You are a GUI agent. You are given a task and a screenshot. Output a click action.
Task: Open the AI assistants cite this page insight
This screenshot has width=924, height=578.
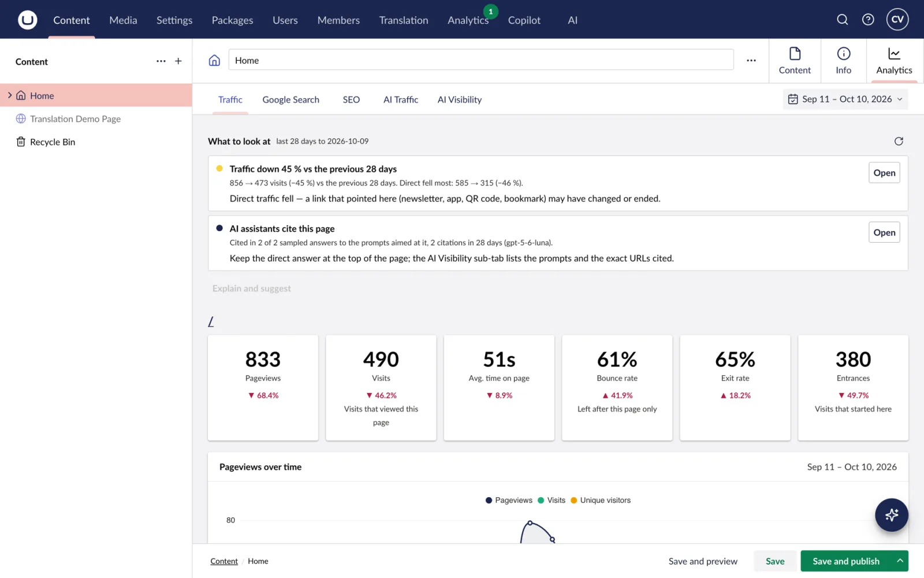[x=884, y=232]
